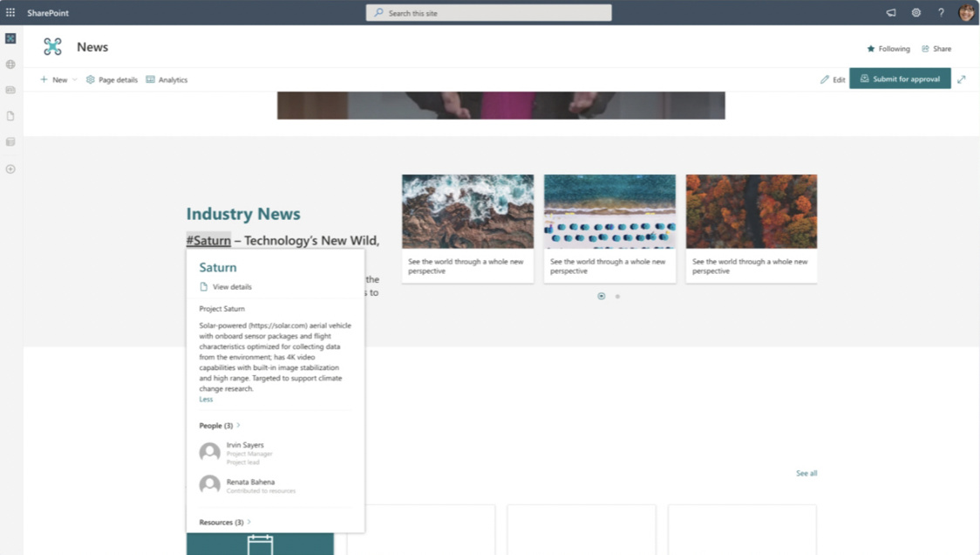
Task: Click the Search this site field
Action: (x=488, y=13)
